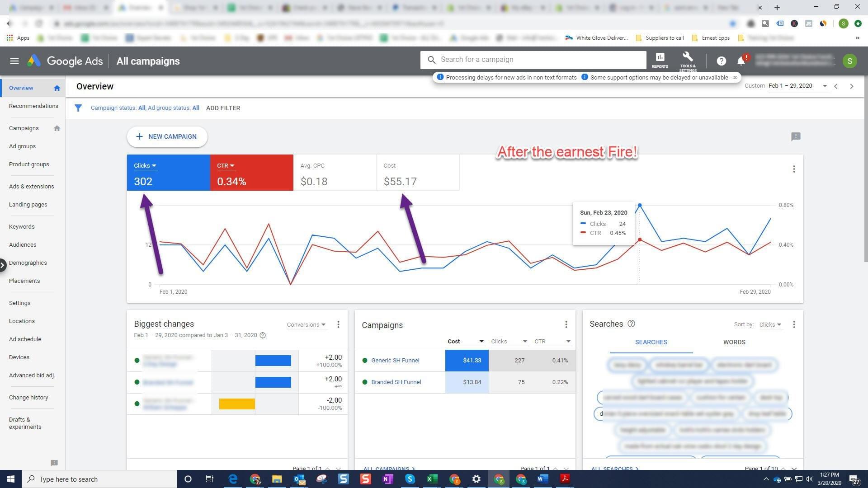
Task: Open the White Glove Delivery bookmark
Action: tap(597, 38)
